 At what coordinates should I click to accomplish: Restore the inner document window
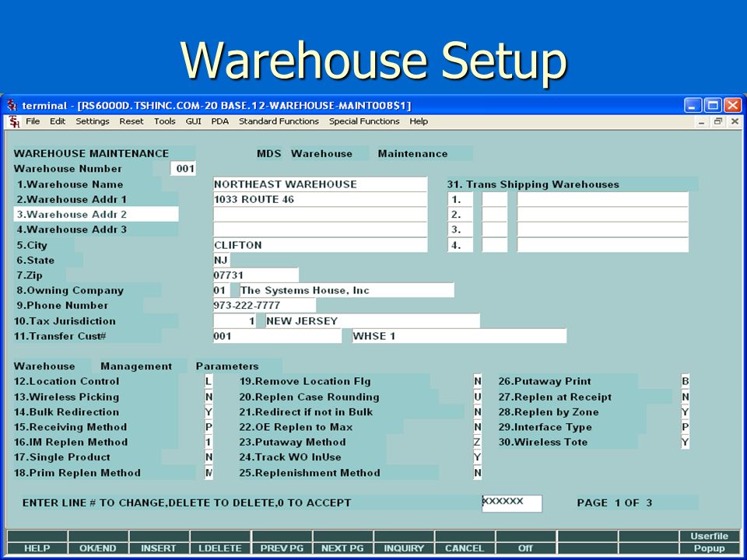[x=718, y=122]
